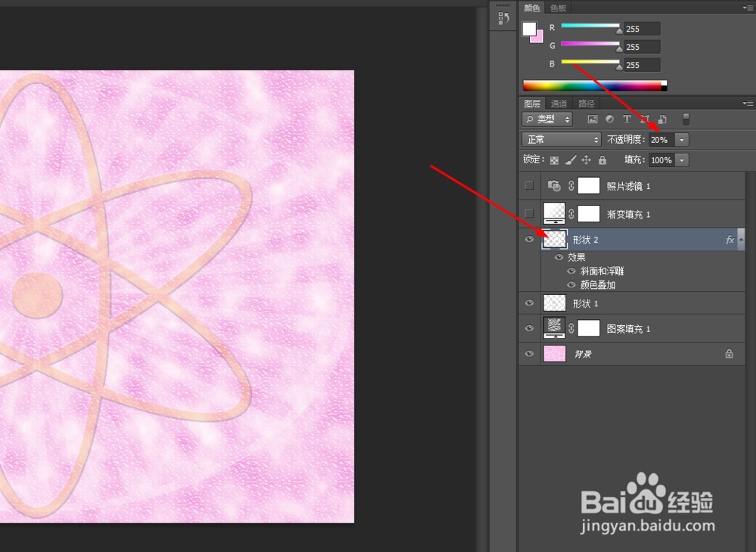Enable lock transparent pixels

click(x=556, y=160)
